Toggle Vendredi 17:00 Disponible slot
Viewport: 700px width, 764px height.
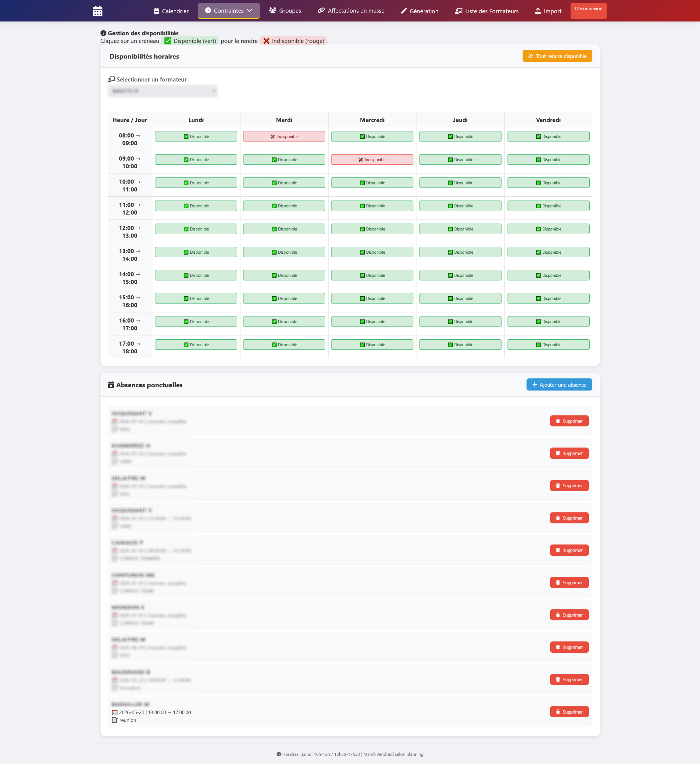[548, 344]
